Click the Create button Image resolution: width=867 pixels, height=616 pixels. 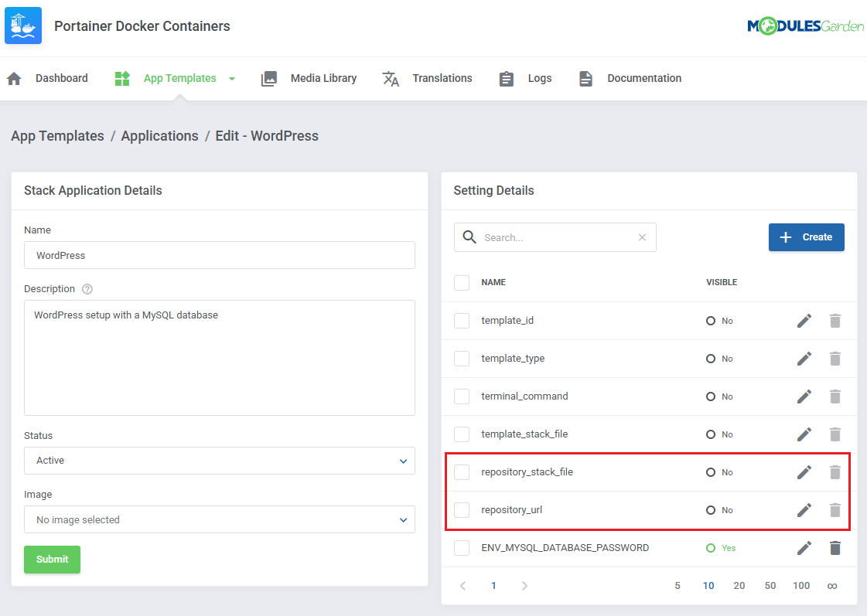[806, 237]
